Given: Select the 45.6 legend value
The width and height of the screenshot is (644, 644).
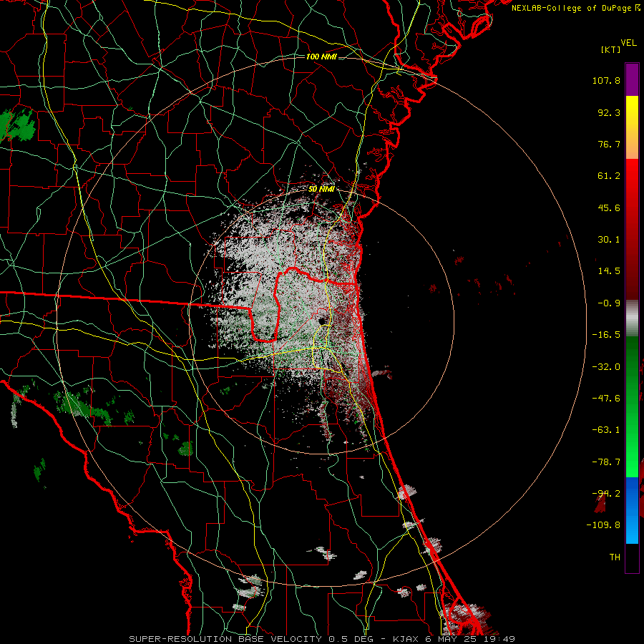Looking at the screenshot, I should [609, 208].
